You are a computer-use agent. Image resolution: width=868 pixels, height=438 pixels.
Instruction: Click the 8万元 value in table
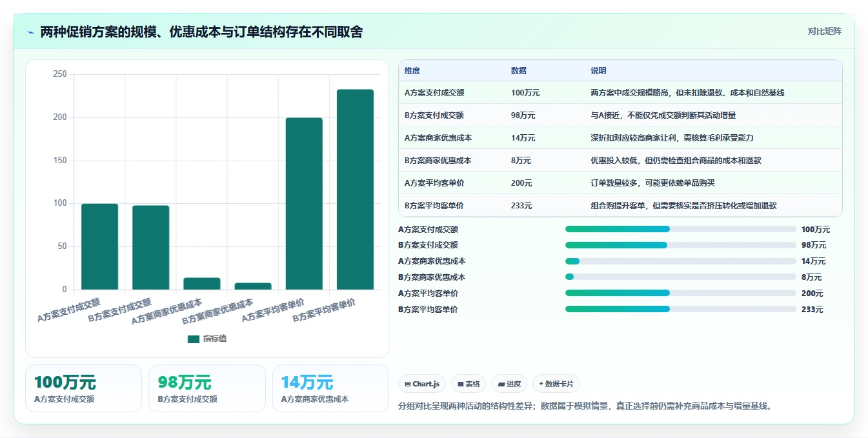(x=521, y=161)
